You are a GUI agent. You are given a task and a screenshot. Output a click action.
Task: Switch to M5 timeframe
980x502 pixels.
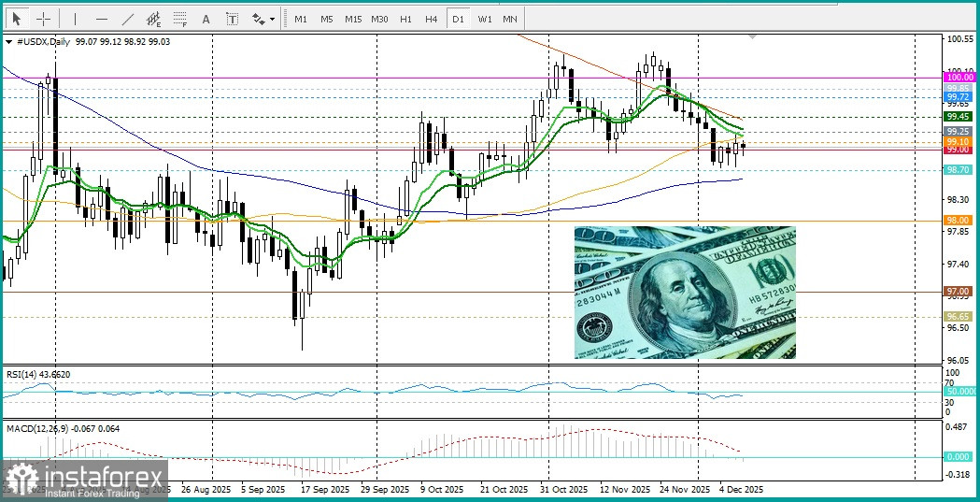click(x=327, y=20)
